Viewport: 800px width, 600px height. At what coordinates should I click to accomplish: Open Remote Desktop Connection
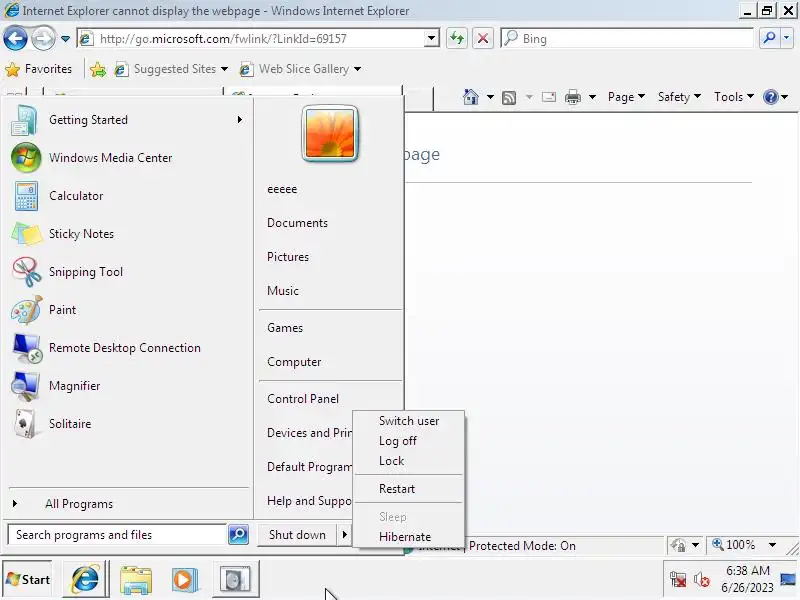coord(127,348)
